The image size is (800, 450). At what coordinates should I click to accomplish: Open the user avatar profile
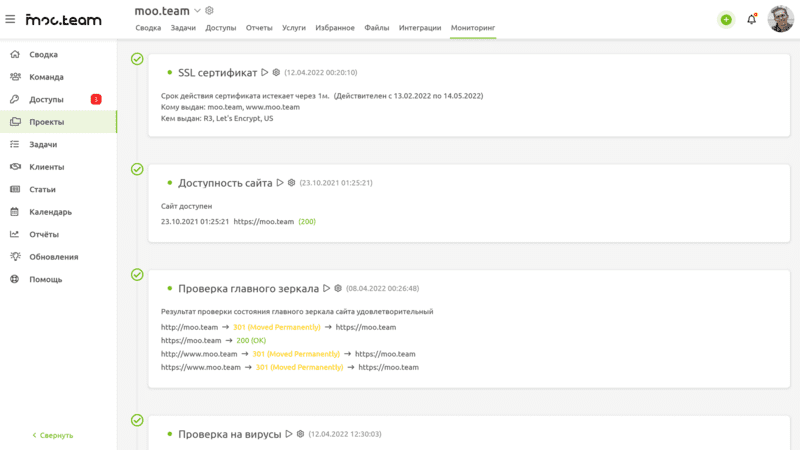[x=781, y=19]
